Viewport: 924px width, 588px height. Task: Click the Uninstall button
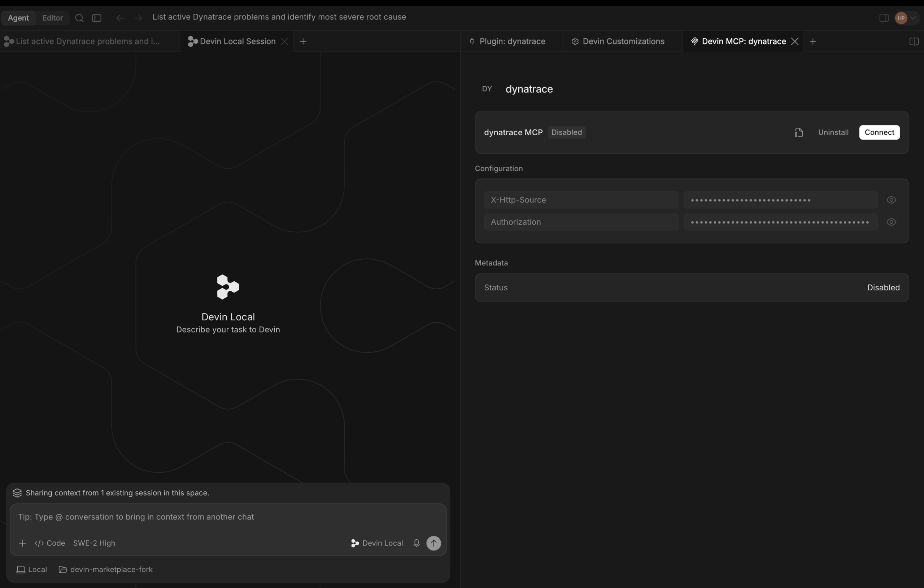833,132
